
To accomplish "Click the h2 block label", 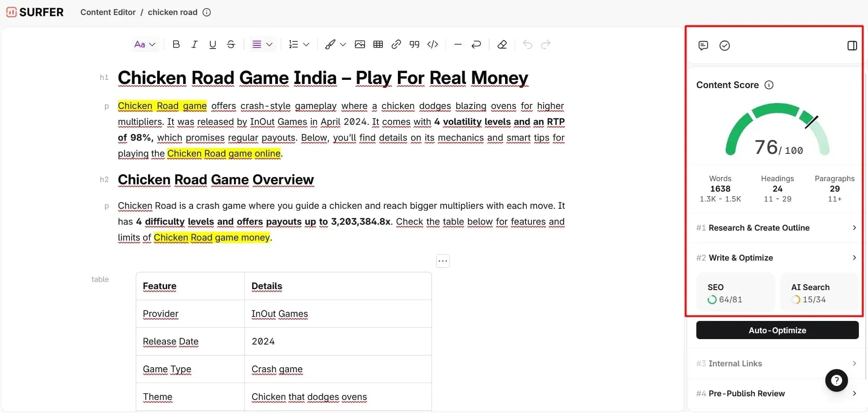I will [x=104, y=179].
